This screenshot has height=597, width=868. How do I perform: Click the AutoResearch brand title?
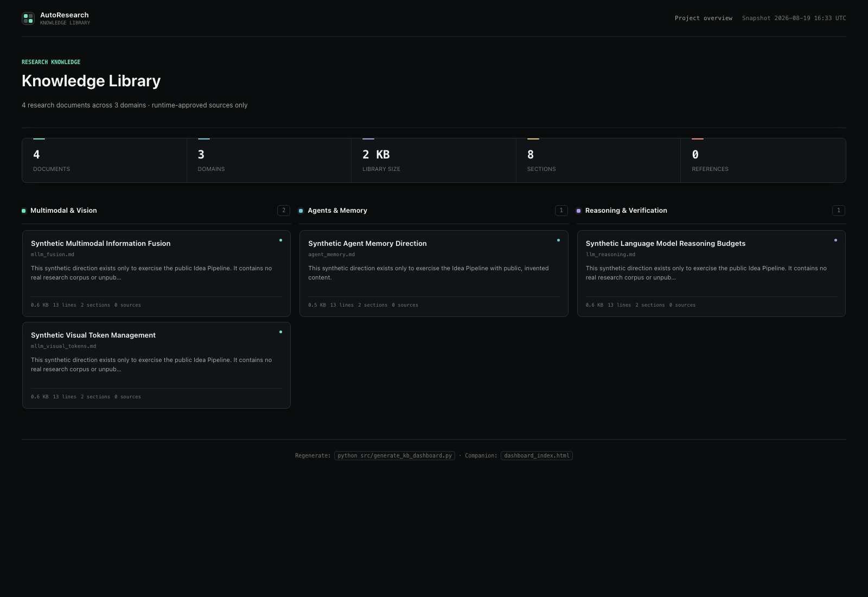tap(64, 15)
